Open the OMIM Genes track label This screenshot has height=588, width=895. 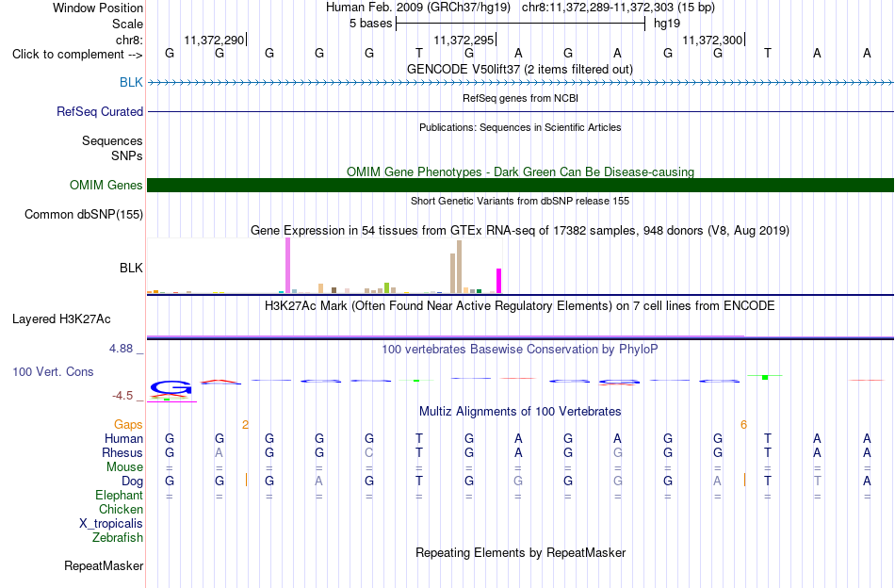[106, 185]
